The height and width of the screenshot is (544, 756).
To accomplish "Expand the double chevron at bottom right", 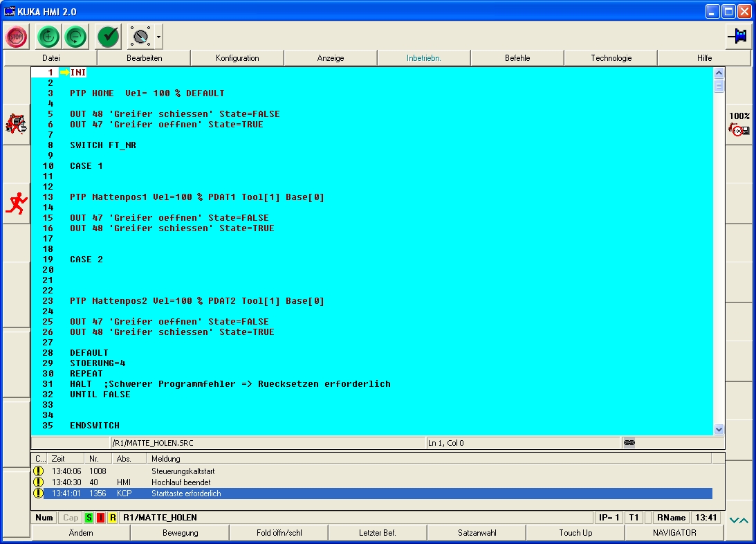I will point(739,520).
